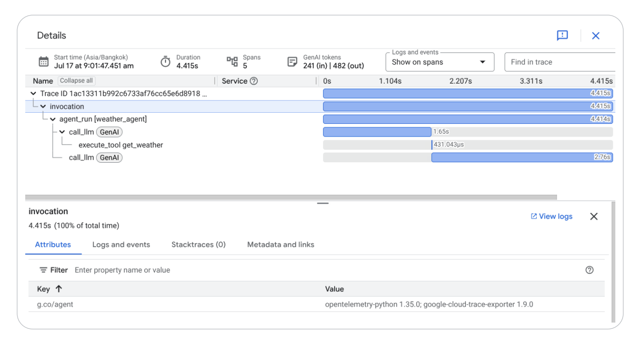644x342 pixels.
Task: Click the horizontal scrollbar below the trace view
Action: coord(291,196)
